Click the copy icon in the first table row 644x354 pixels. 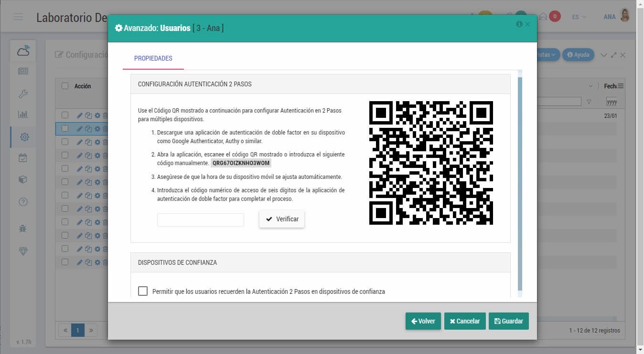coord(88,115)
